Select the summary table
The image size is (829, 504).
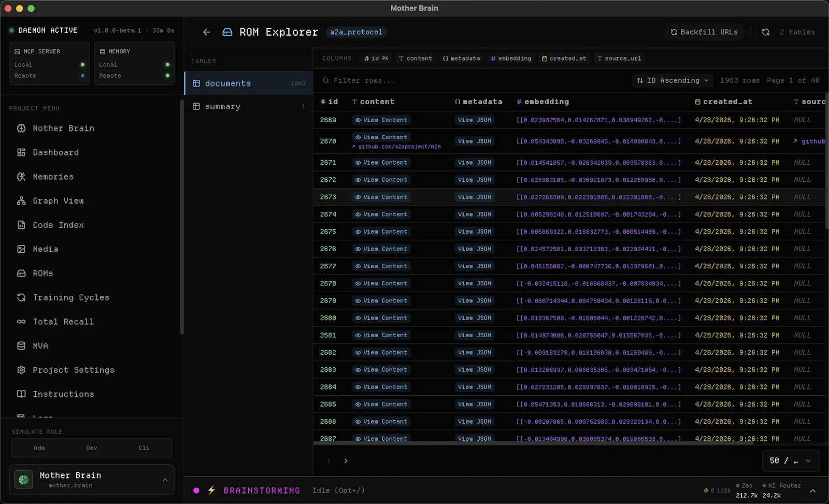tap(249, 106)
